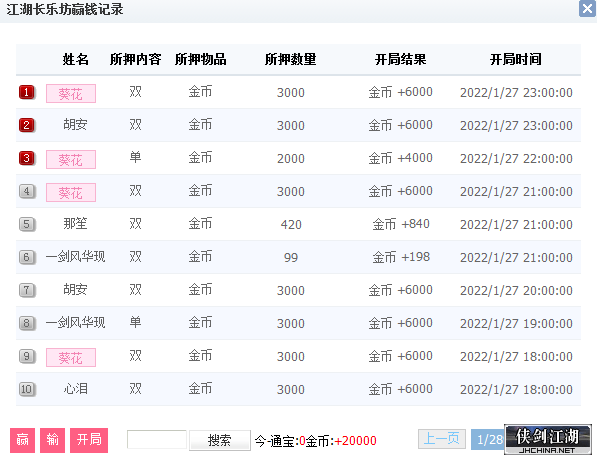Click the gray rank 7 badge
The height and width of the screenshot is (460, 597).
point(27,290)
